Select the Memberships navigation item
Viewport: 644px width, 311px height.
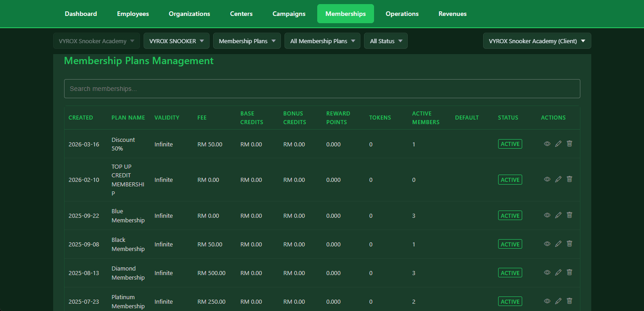(345, 14)
